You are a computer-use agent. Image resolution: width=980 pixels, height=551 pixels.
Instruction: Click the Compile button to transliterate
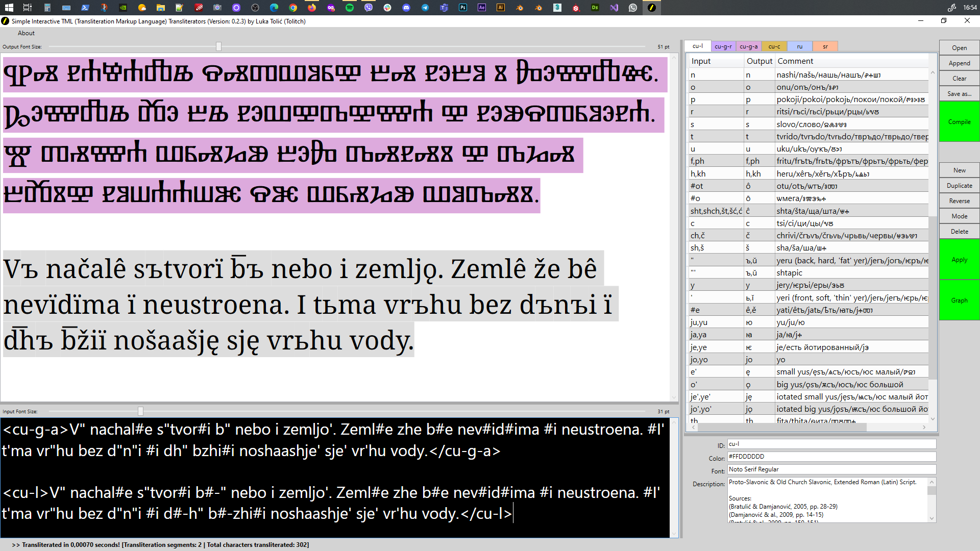[959, 122]
